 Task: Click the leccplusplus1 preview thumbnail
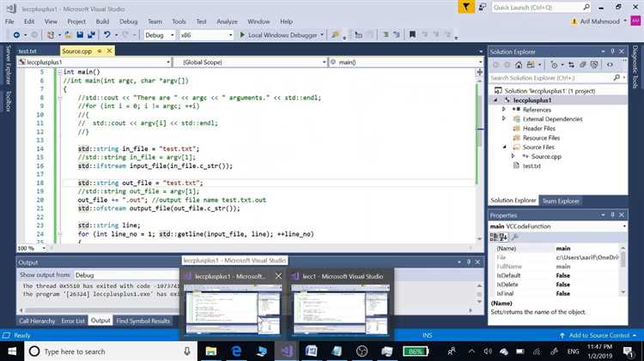(233, 310)
